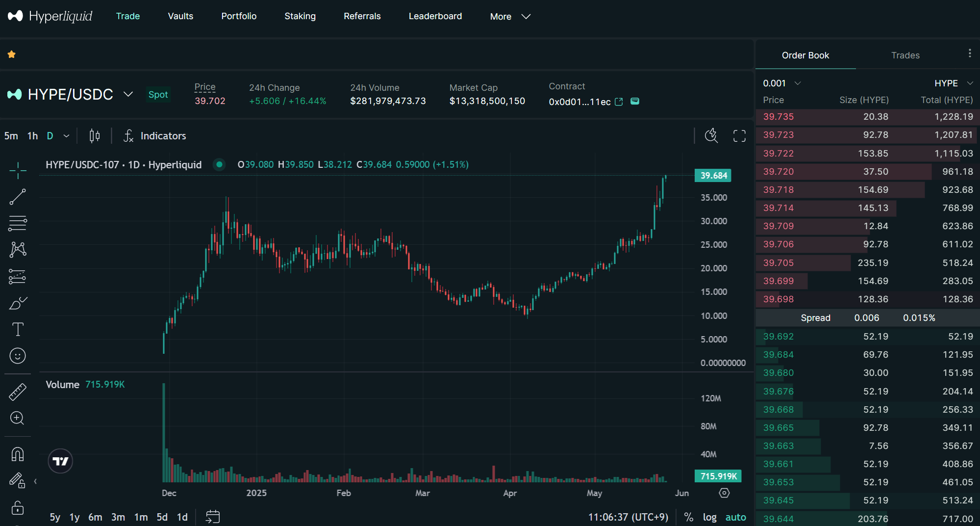
Task: Toggle percent scale on price axis
Action: pos(688,517)
